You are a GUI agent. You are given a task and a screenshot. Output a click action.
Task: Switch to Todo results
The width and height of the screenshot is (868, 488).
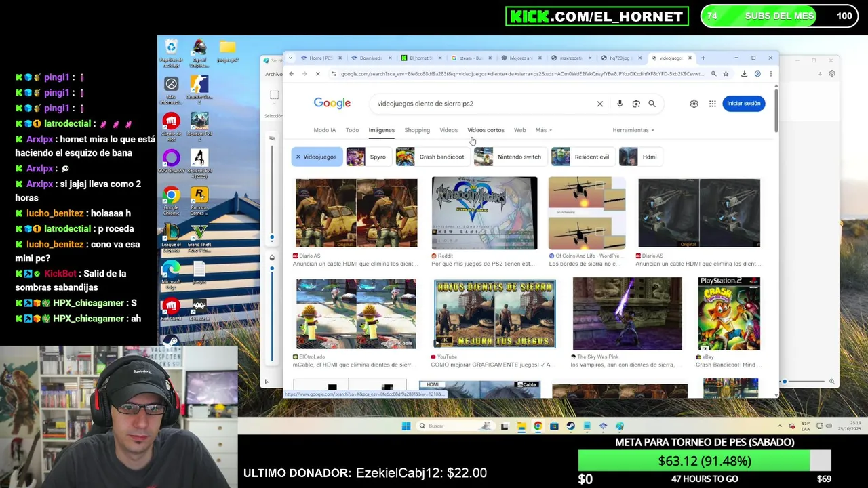352,130
